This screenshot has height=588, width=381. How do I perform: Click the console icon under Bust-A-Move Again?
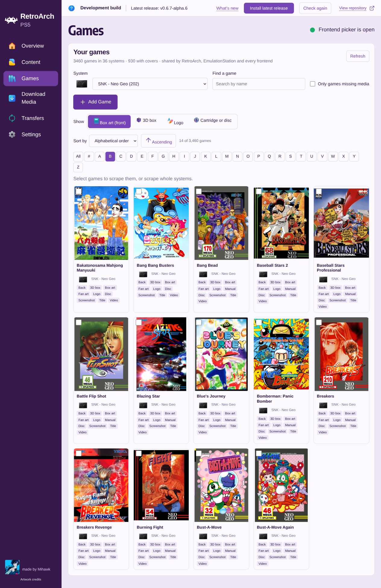[x=263, y=536]
